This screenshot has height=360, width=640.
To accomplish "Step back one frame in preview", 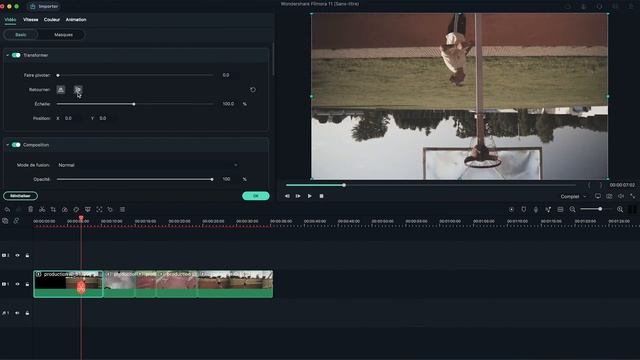I will (x=287, y=196).
